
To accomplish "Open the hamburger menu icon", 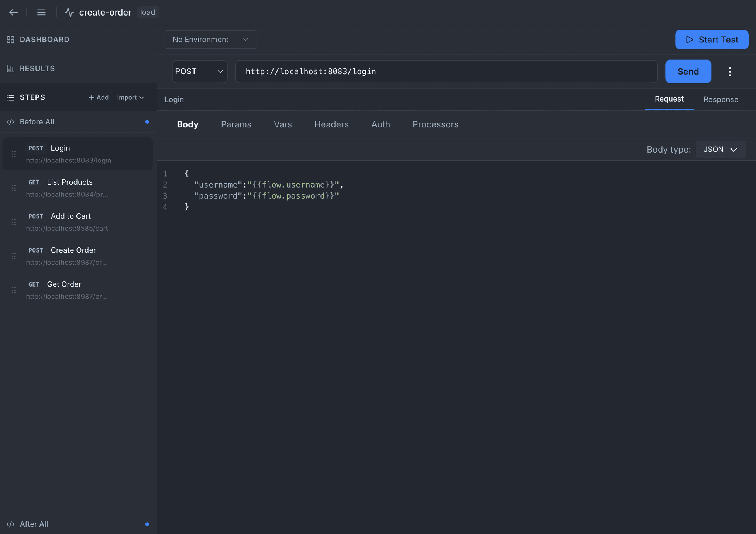I will click(x=41, y=12).
